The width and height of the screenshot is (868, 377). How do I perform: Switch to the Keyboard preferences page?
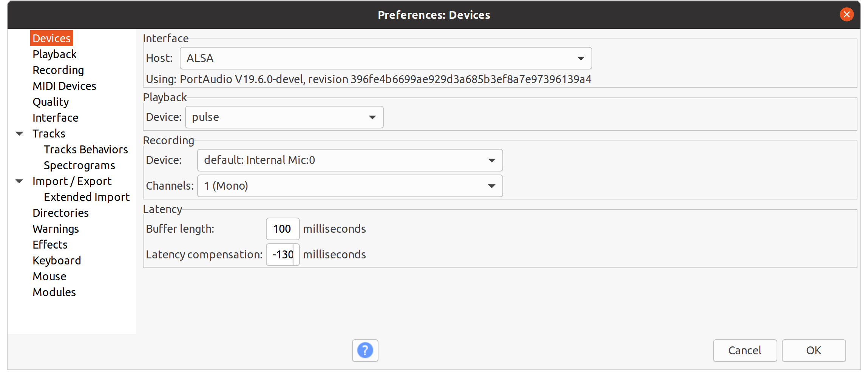point(57,261)
